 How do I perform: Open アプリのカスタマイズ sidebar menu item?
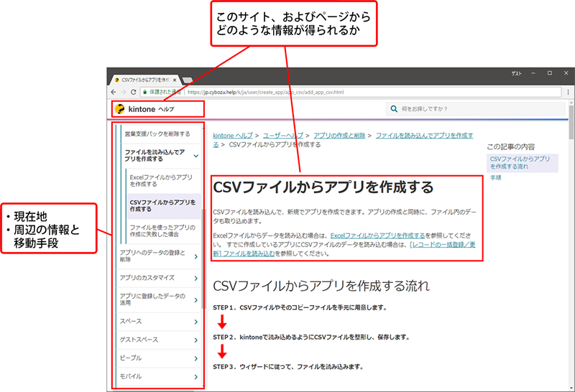pos(147,278)
